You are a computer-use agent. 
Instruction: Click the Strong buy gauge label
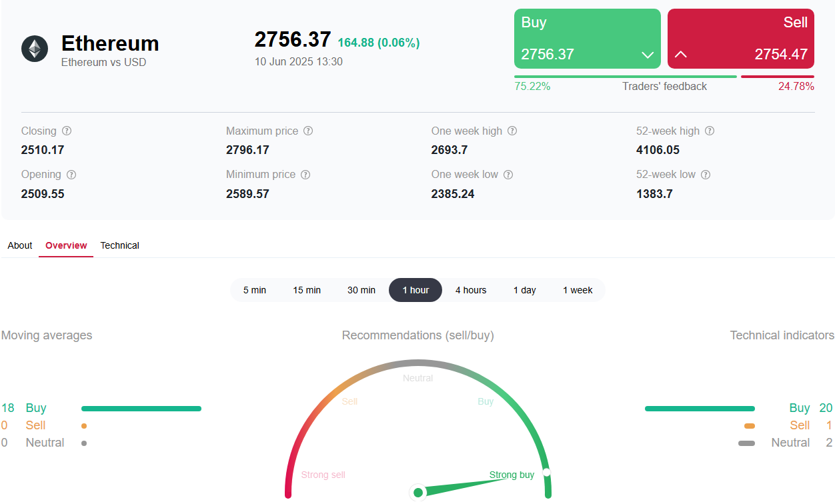[512, 475]
